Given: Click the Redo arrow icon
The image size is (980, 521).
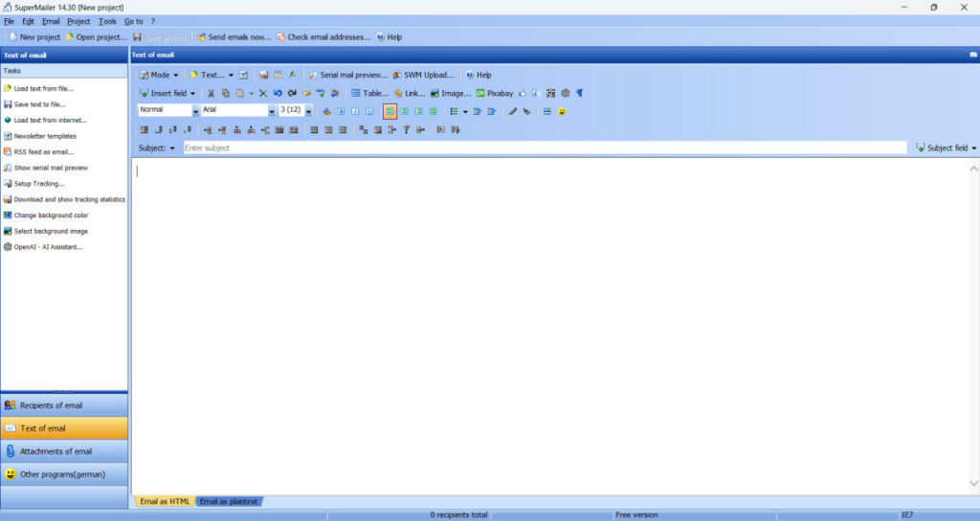Looking at the screenshot, I should click(x=292, y=93).
